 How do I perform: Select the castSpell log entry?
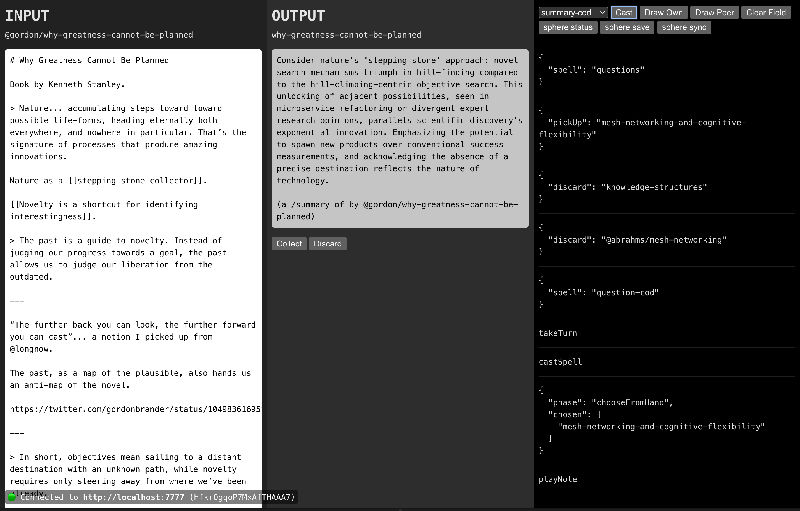pyautogui.click(x=560, y=362)
